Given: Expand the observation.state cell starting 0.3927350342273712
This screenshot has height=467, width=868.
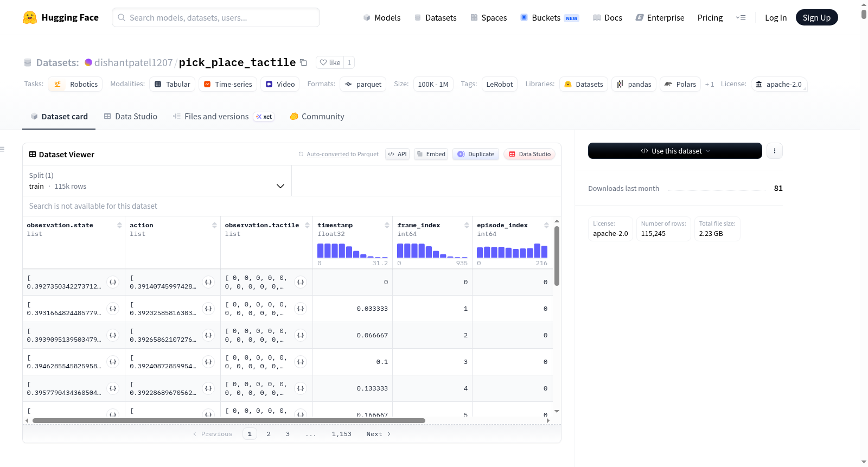Looking at the screenshot, I should [x=113, y=282].
